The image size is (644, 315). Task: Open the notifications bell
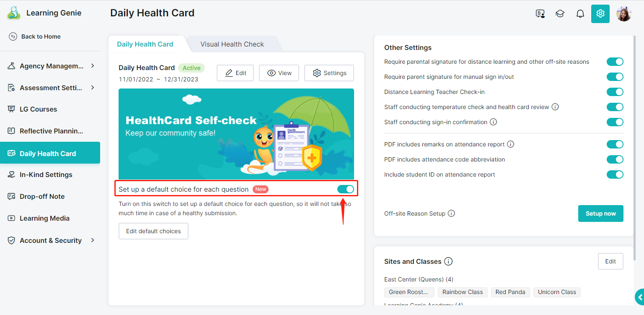[x=580, y=14]
